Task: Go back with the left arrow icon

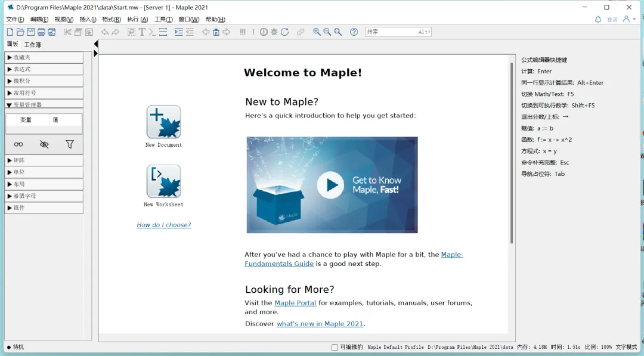Action: (x=206, y=32)
